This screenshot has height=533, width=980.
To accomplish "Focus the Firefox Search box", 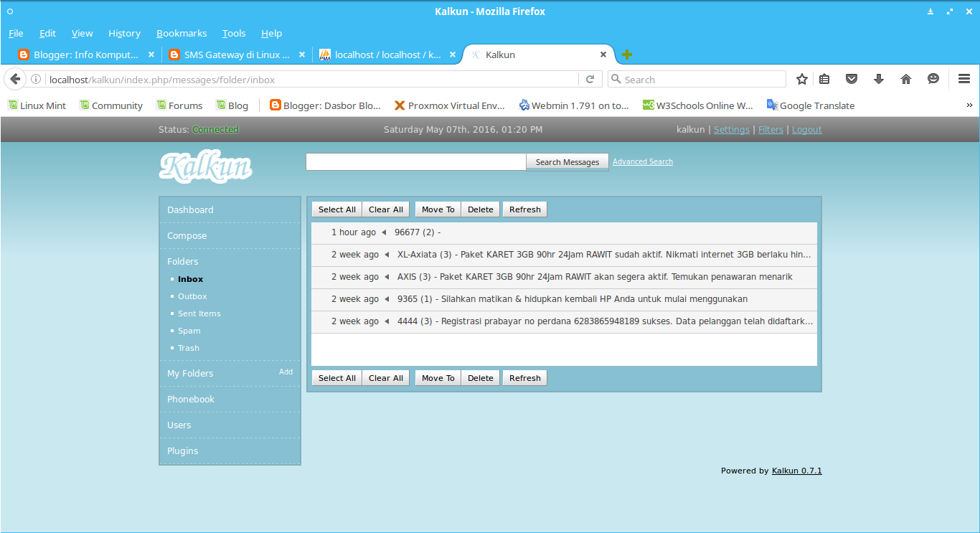I will (x=697, y=80).
